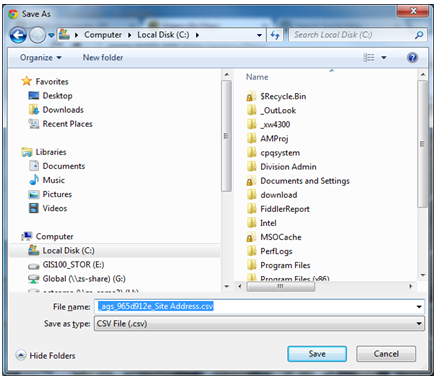The height and width of the screenshot is (379, 438).
Task: Open the Organize menu
Action: [40, 58]
